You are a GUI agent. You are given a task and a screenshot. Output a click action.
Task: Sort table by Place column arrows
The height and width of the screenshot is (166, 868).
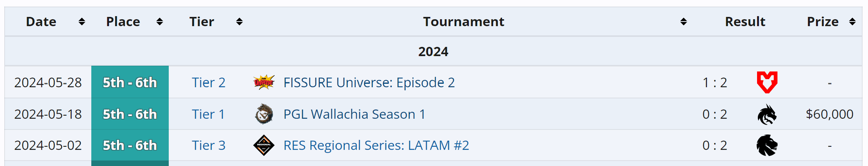(x=159, y=22)
